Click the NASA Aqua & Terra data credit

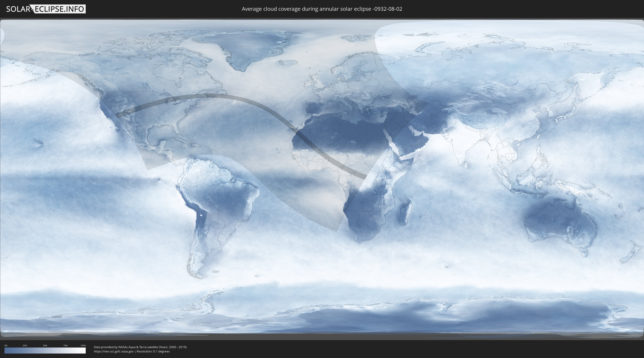pyautogui.click(x=140, y=347)
